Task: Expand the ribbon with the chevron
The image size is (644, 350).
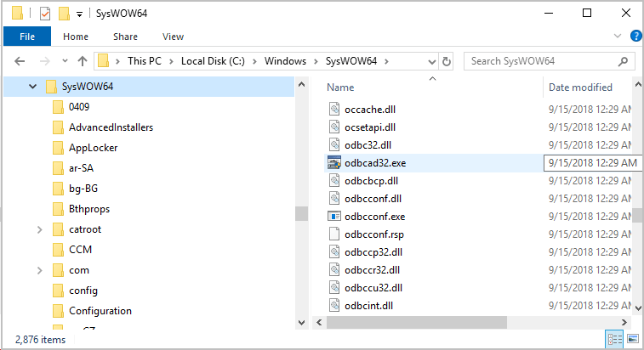Action: pos(618,36)
